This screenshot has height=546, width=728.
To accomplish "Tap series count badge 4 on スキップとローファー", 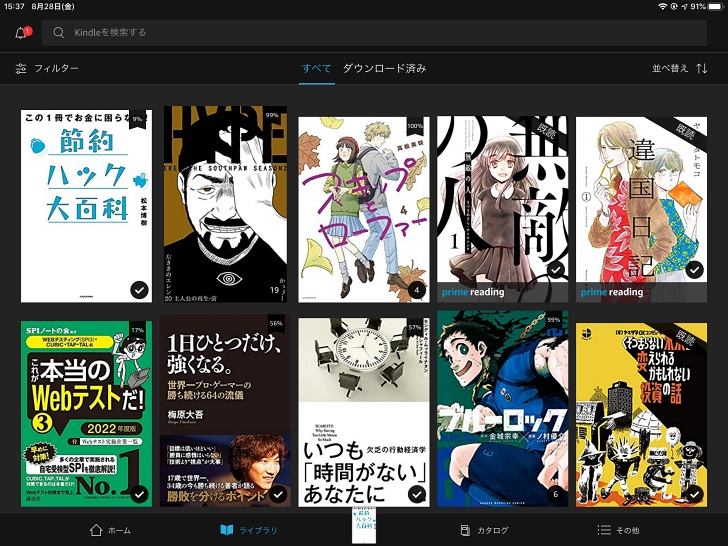I will pyautogui.click(x=416, y=290).
